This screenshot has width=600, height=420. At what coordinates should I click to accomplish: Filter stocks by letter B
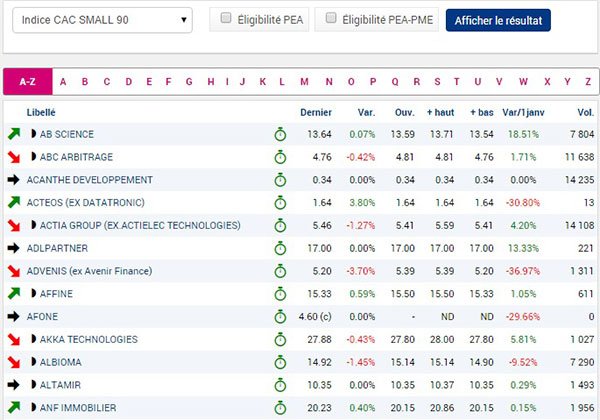tap(85, 81)
